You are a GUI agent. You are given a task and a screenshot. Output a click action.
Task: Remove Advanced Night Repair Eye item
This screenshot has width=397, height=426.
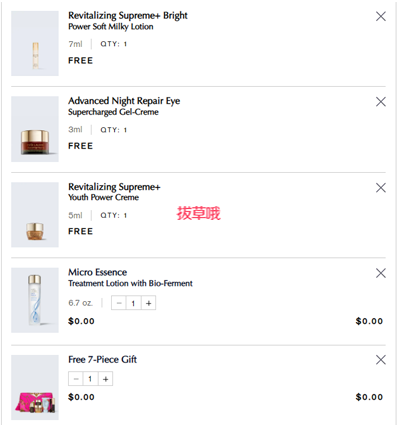click(381, 102)
